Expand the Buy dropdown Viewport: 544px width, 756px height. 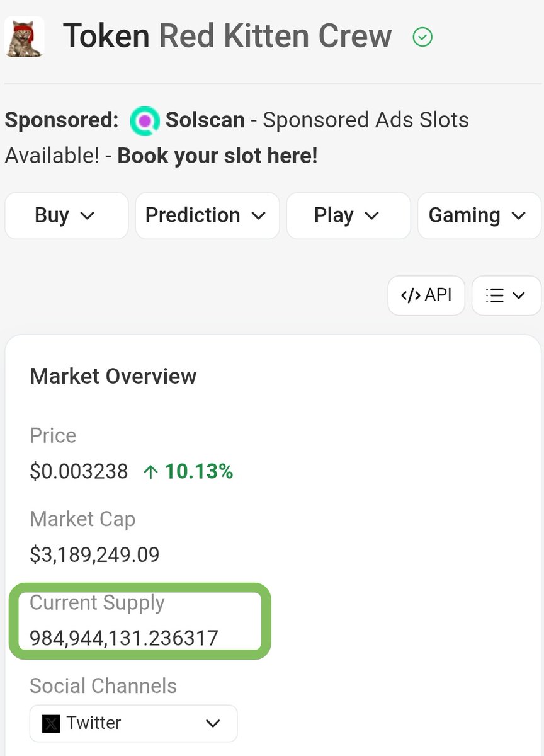(66, 215)
